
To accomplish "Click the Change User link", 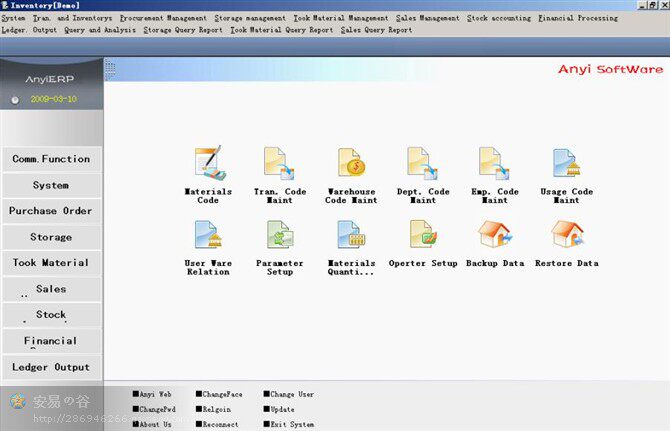I will (x=289, y=394).
